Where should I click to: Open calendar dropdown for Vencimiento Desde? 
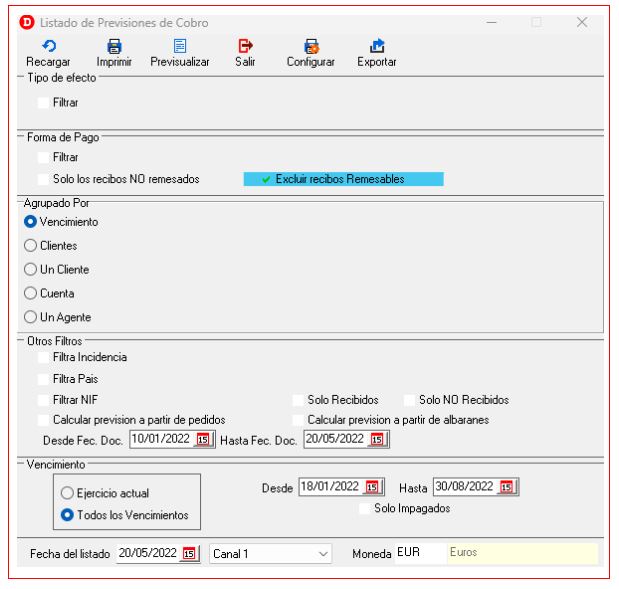(372, 487)
